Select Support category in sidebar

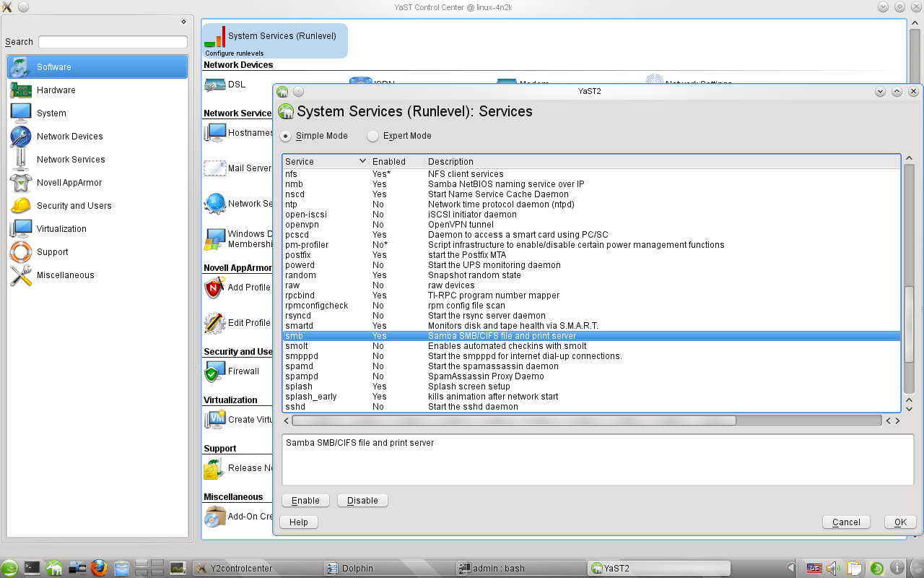point(97,252)
